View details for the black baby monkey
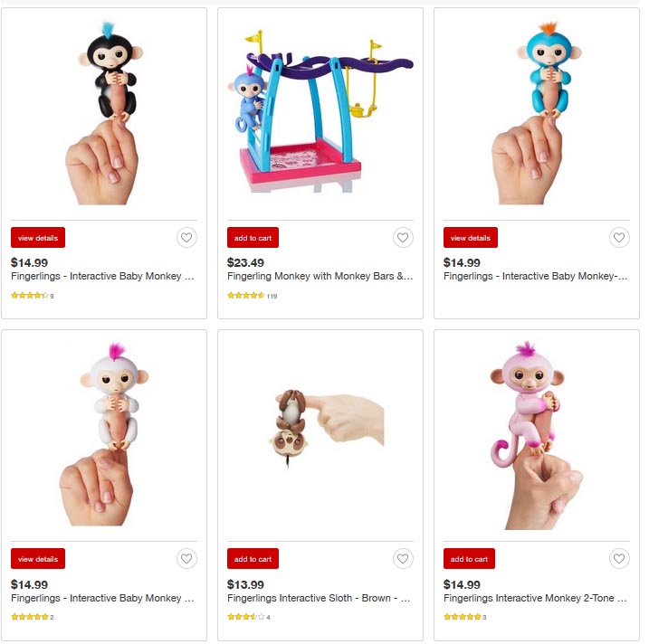Screen dimensions: 649x644 tap(38, 237)
